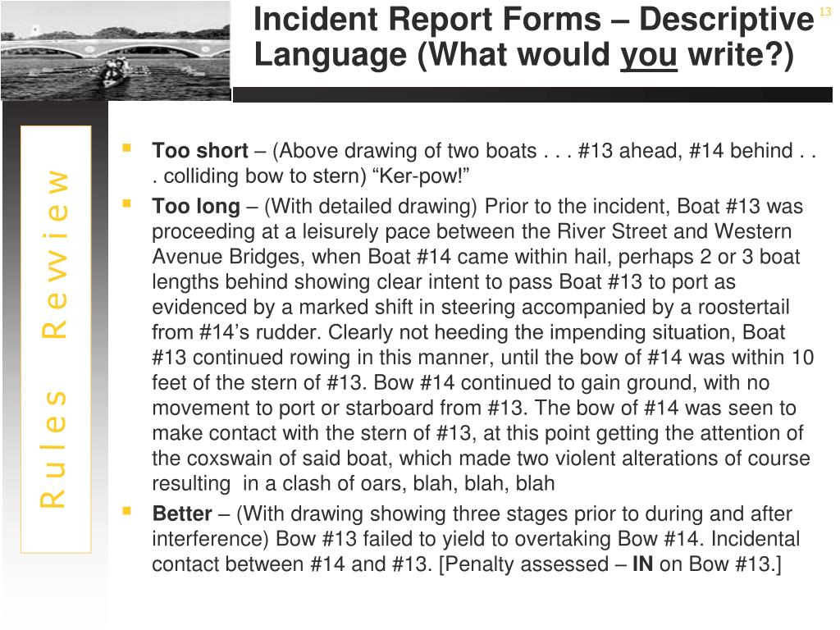Image resolution: width=840 pixels, height=630 pixels.
Task: Select the bold "Better" heading
Action: coord(182,514)
